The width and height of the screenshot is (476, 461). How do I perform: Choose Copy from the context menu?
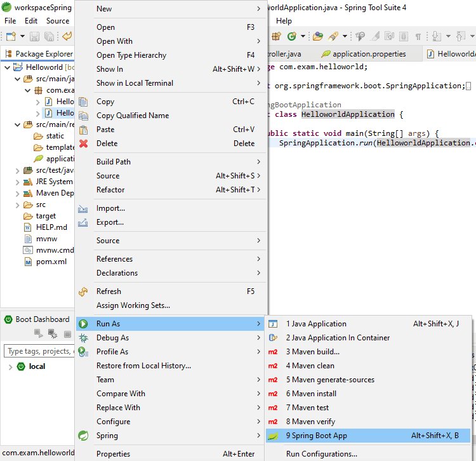tap(171, 102)
